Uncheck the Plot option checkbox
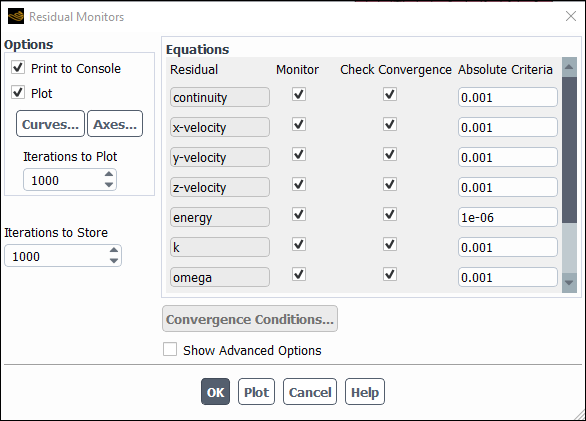 [18, 92]
